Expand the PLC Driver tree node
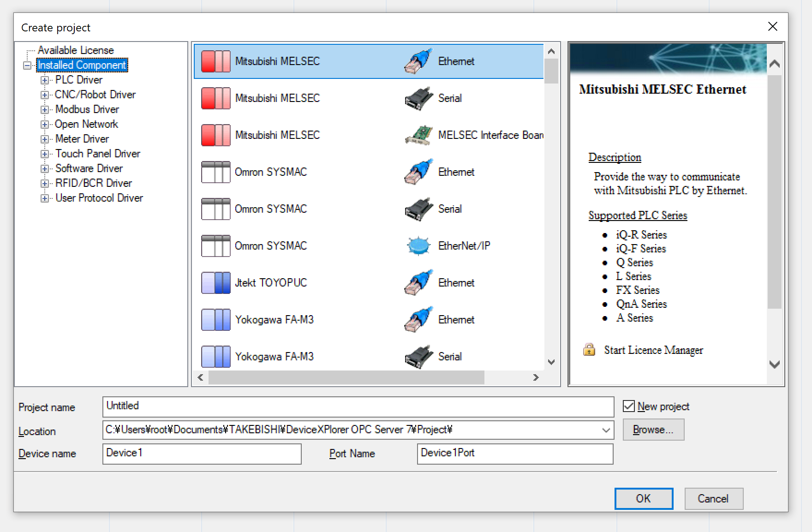 point(45,80)
